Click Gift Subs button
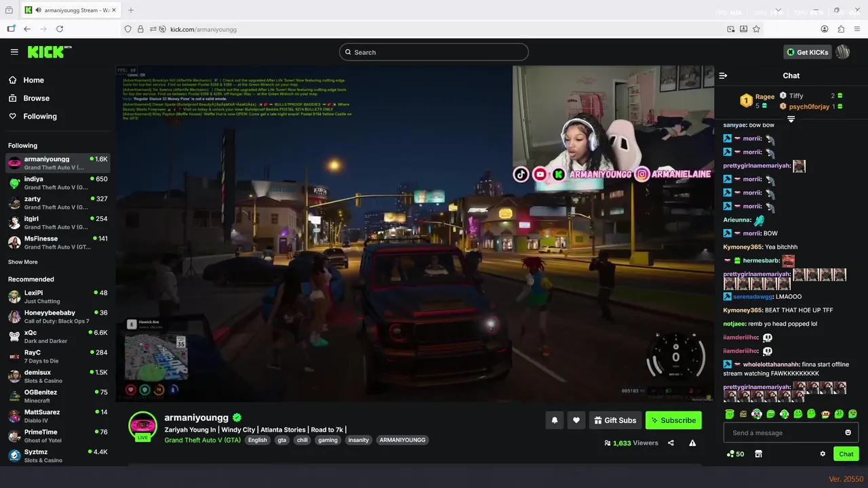This screenshot has width=868, height=488. click(615, 420)
